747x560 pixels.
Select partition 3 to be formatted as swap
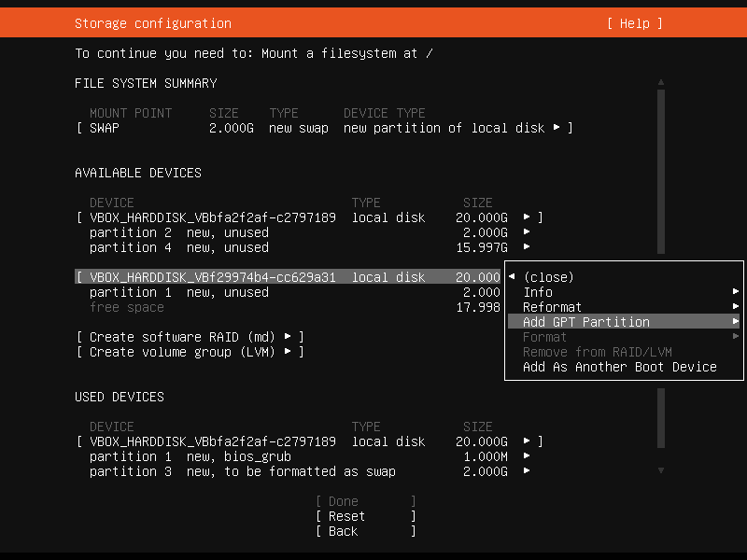309,471
